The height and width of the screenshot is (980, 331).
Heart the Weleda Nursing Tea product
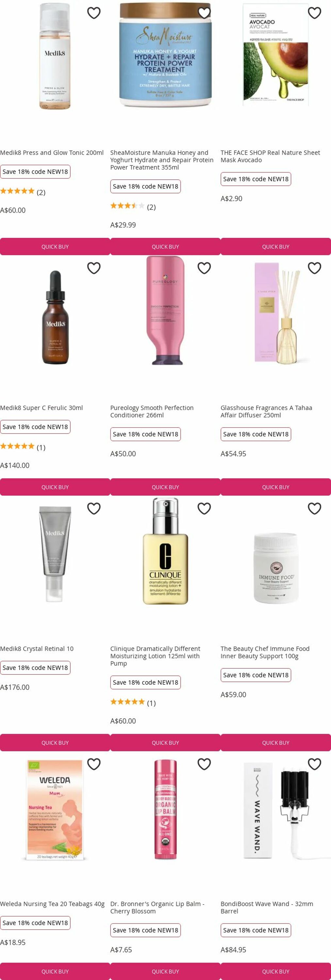pyautogui.click(x=93, y=764)
